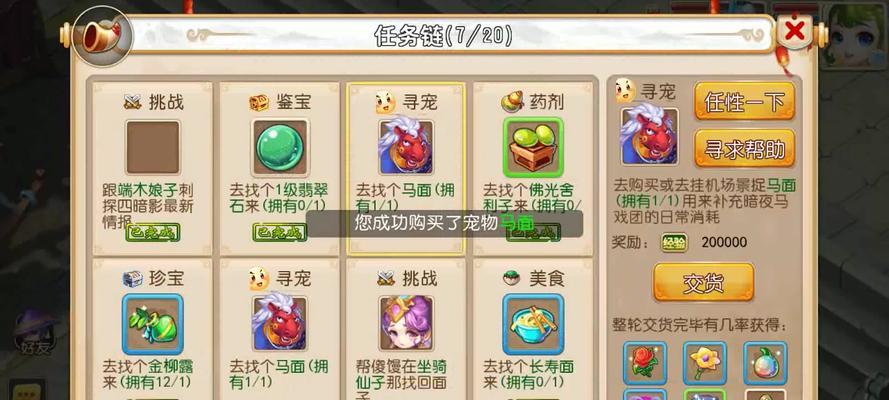Click the purple-haired 坐骑仙子 portrait

tap(406, 323)
